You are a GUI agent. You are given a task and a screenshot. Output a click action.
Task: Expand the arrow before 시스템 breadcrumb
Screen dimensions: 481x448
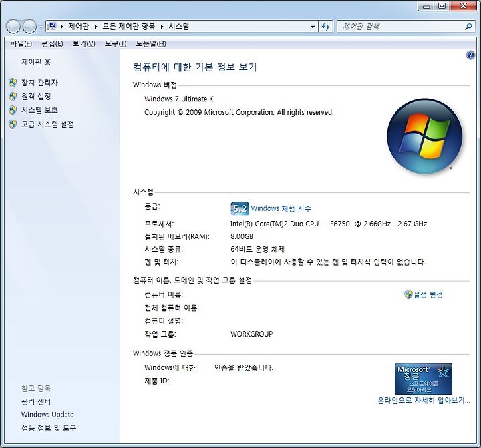(x=162, y=27)
